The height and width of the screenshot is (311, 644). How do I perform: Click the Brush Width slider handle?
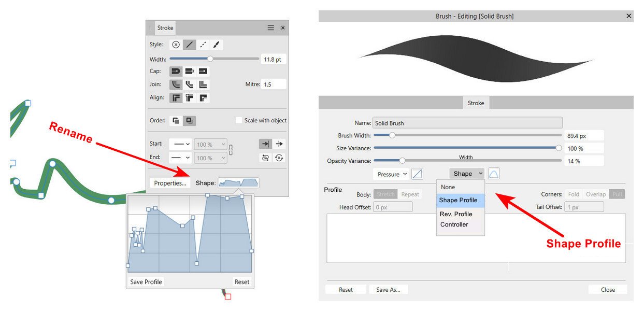pos(392,135)
